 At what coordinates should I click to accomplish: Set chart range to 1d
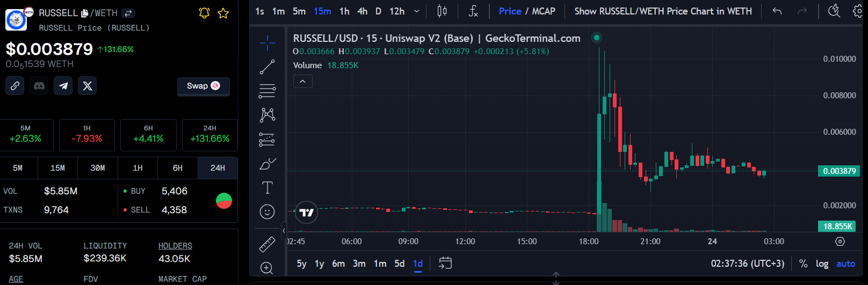[x=418, y=264]
